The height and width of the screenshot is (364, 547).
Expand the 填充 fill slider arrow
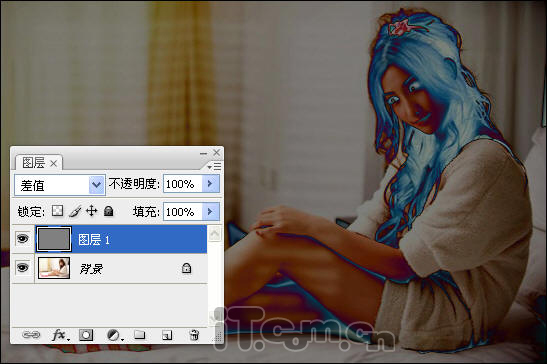[x=211, y=211]
